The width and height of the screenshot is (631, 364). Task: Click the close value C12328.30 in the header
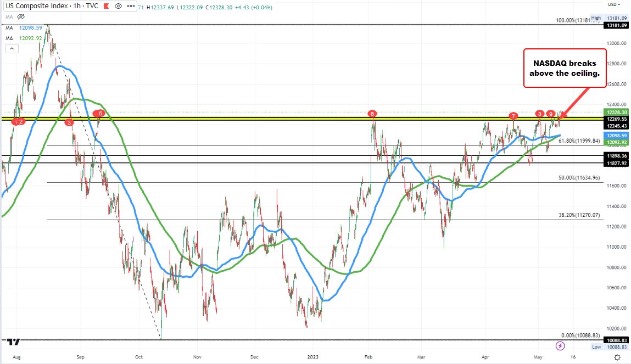[219, 7]
